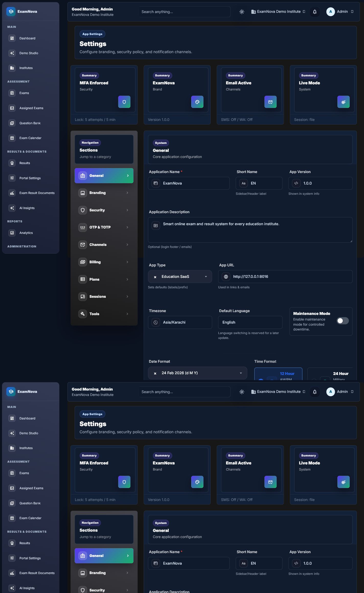Select the General section in lower Sections panel
Screen dimensions: 364x593
tap(104, 556)
